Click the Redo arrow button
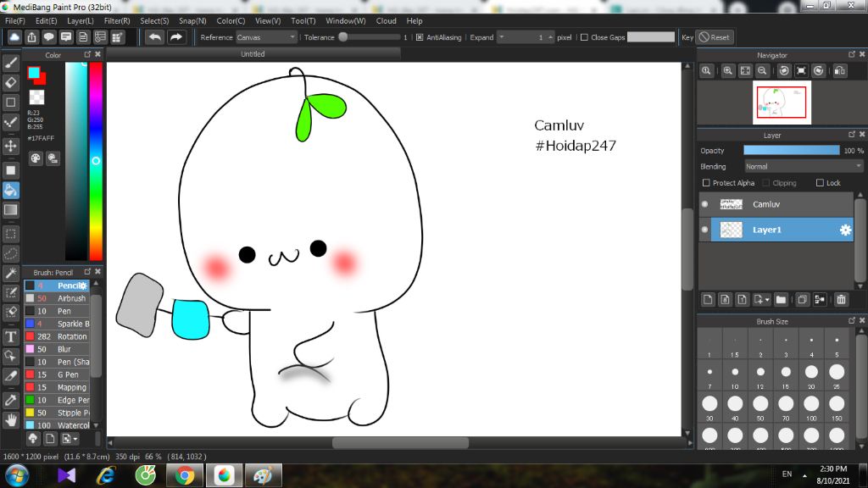Viewport: 868px width, 488px height. (176, 37)
